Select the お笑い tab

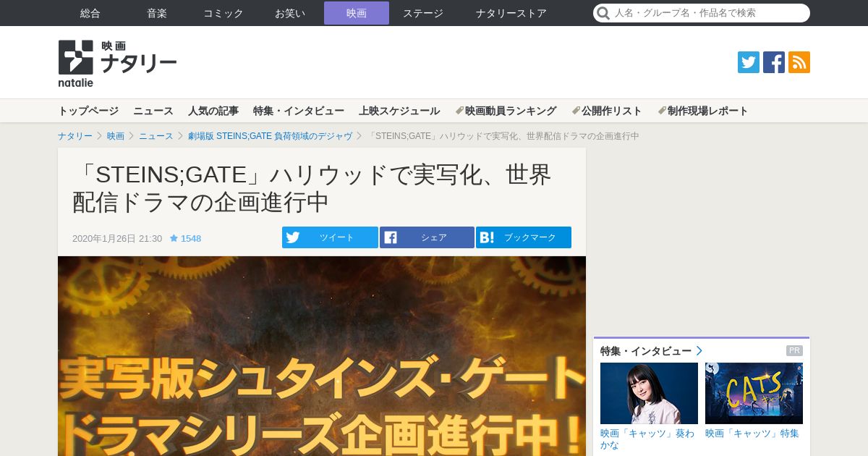[x=290, y=13]
